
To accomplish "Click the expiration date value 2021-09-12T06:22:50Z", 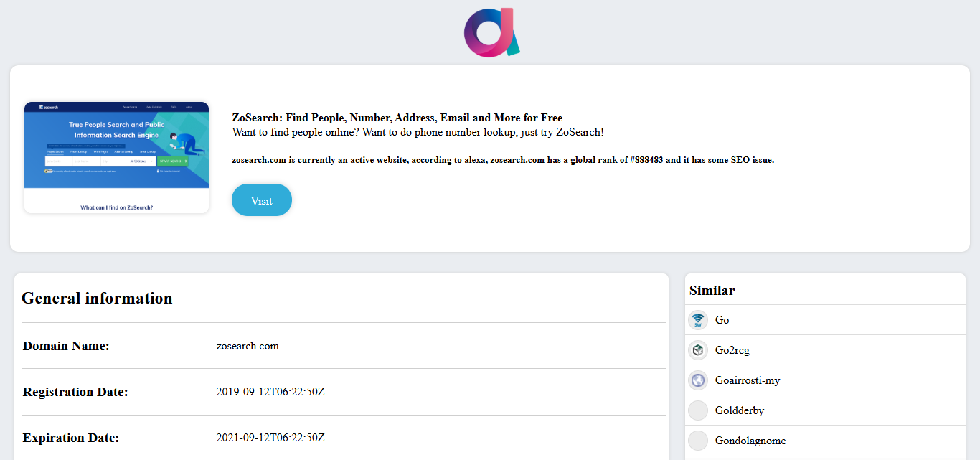I will tap(270, 438).
